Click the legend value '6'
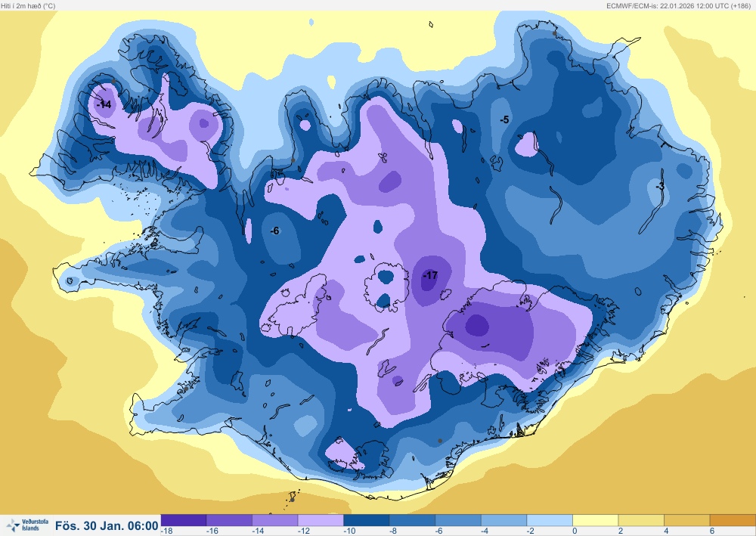 712,531
